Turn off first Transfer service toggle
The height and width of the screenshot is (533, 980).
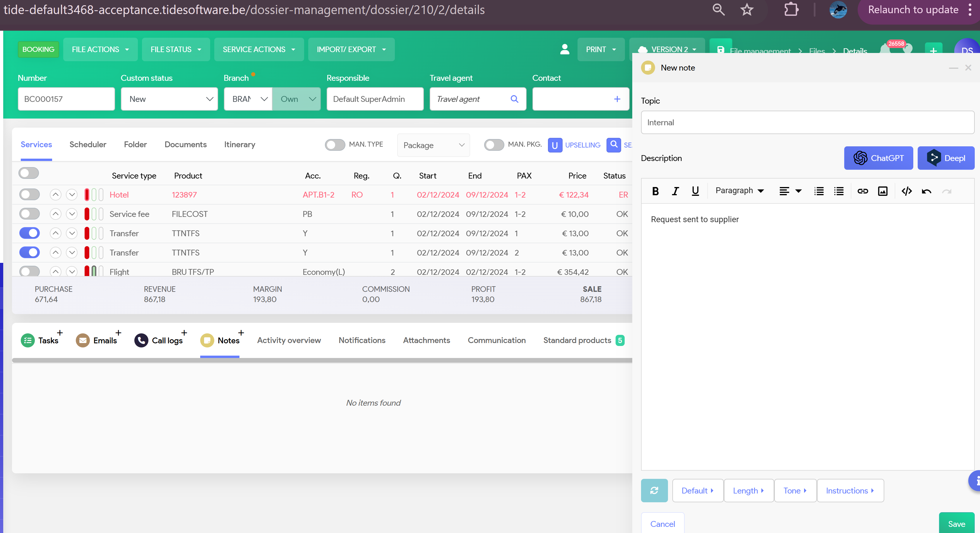[30, 233]
